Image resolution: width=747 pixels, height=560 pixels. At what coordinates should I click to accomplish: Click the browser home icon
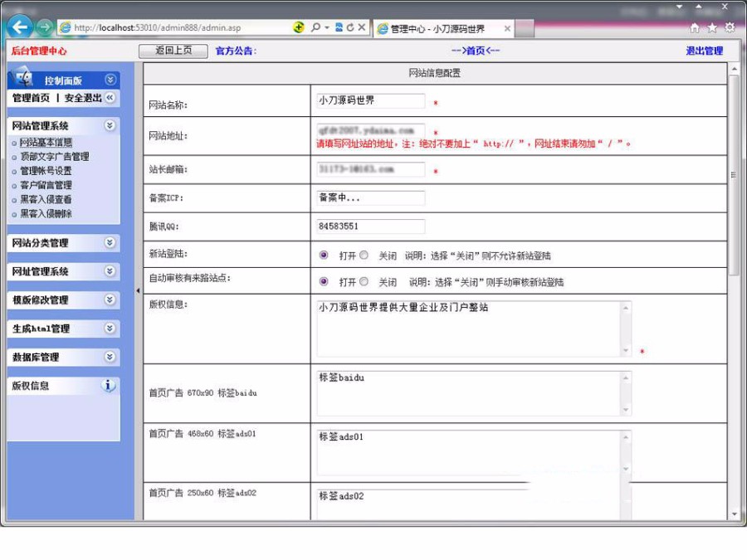695,27
